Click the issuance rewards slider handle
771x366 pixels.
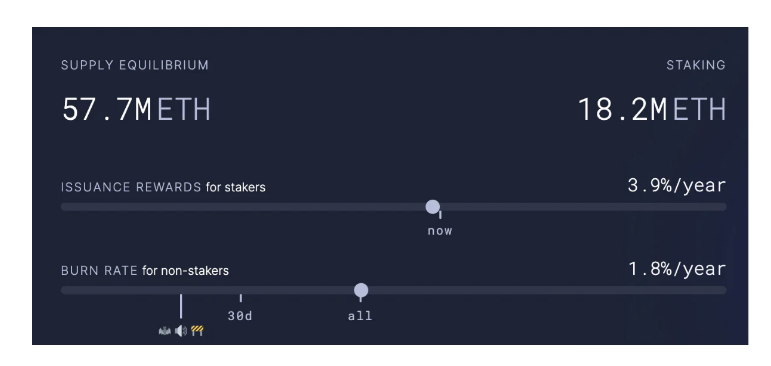tap(433, 207)
